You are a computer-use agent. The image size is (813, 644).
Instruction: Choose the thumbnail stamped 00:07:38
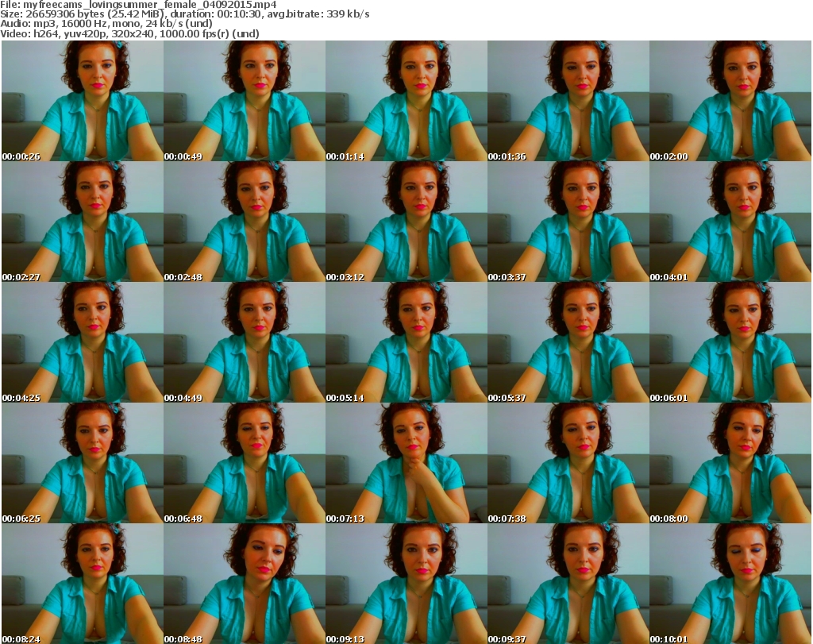pyautogui.click(x=568, y=463)
